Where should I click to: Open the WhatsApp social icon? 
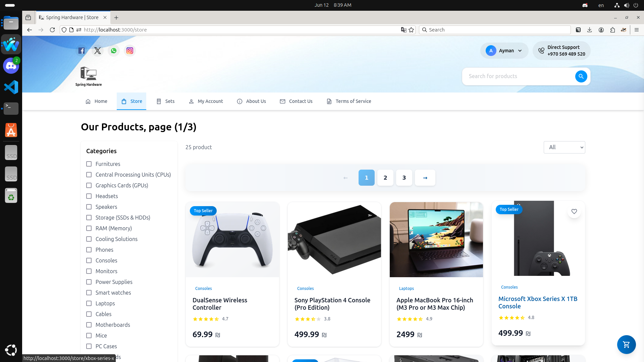pyautogui.click(x=114, y=51)
